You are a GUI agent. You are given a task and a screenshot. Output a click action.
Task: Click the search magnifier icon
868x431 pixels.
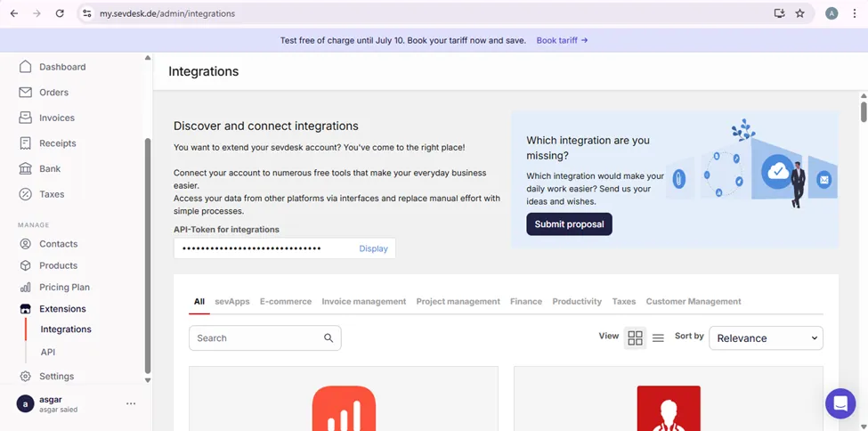point(329,337)
